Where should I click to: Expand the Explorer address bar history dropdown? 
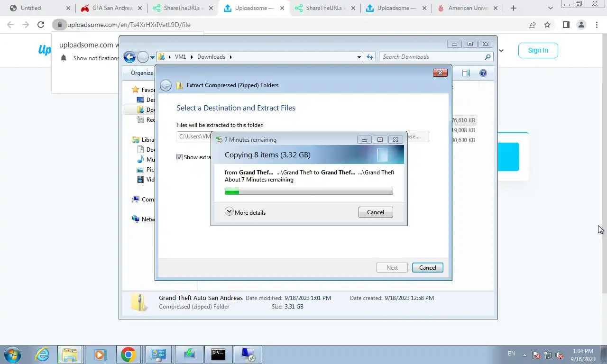point(359,57)
